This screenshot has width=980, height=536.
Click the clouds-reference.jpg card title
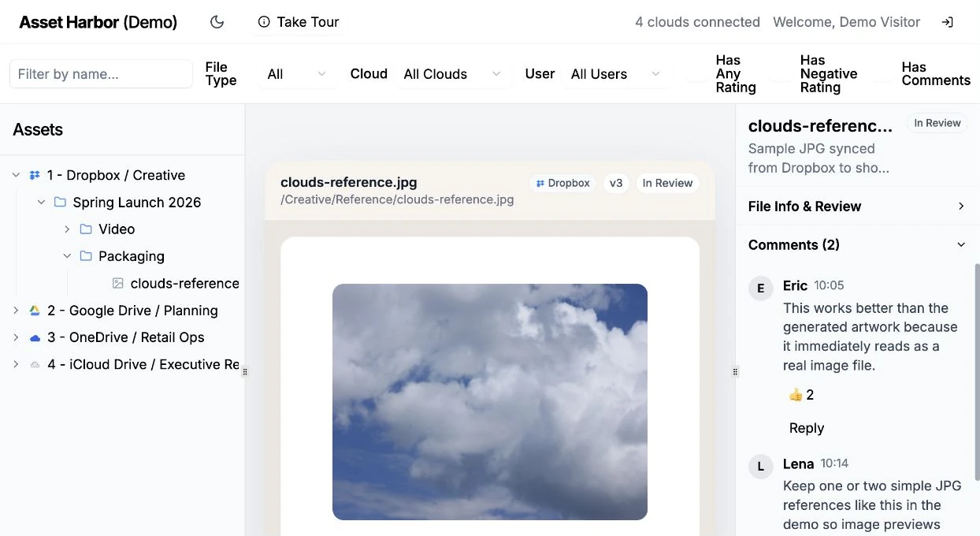(349, 182)
